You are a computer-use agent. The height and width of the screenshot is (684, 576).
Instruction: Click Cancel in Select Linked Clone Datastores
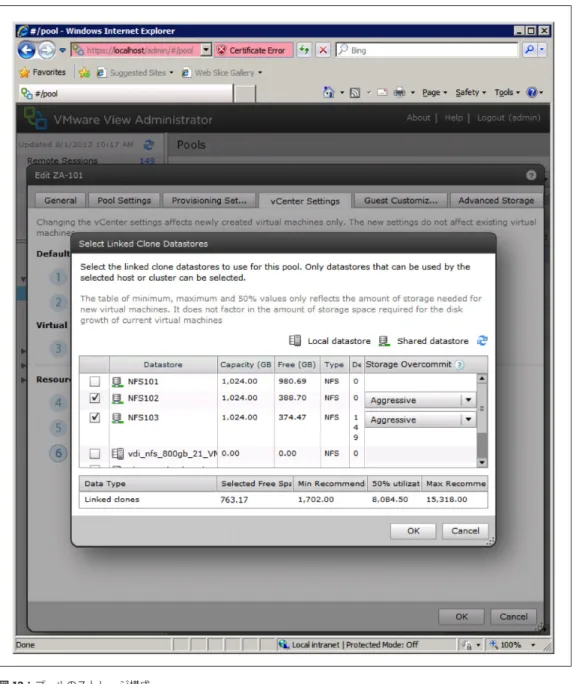(x=465, y=531)
